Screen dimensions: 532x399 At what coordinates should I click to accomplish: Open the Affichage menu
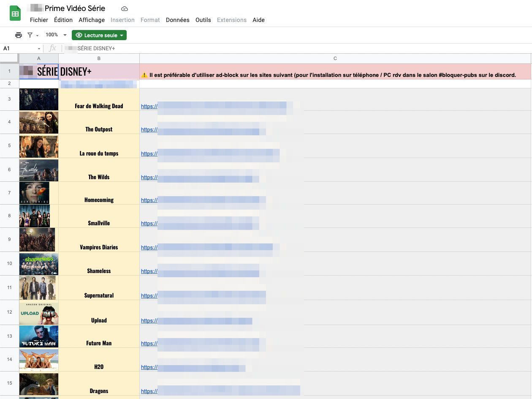pos(92,20)
